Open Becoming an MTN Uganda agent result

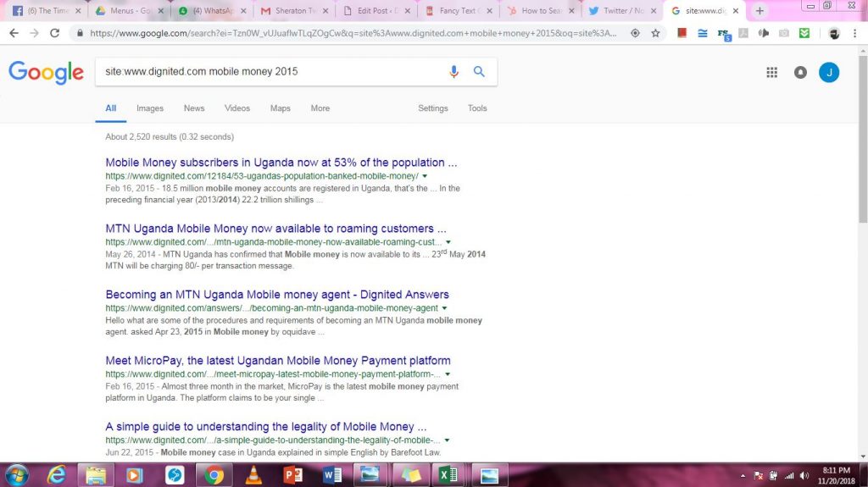[x=277, y=295]
